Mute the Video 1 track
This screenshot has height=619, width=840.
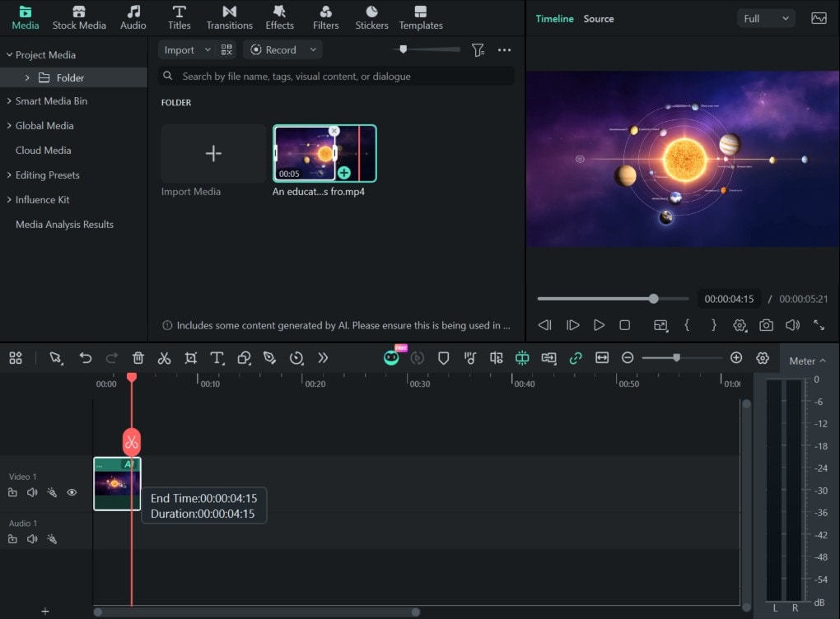point(32,492)
